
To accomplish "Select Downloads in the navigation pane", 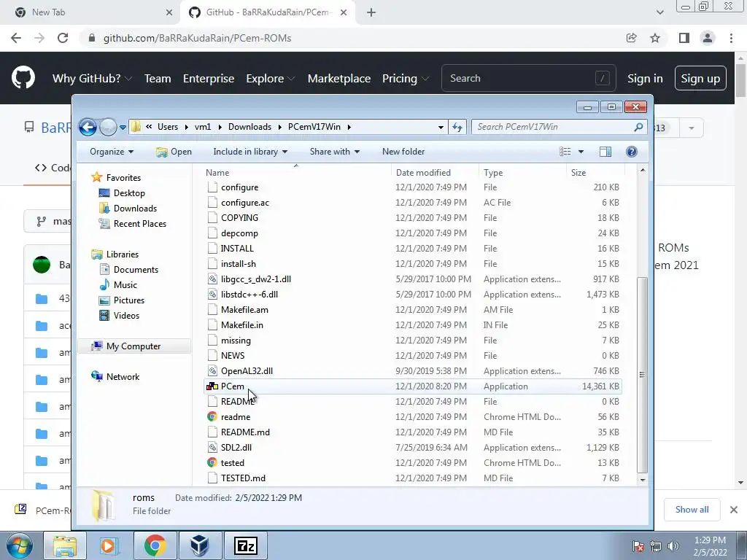I will 135,208.
